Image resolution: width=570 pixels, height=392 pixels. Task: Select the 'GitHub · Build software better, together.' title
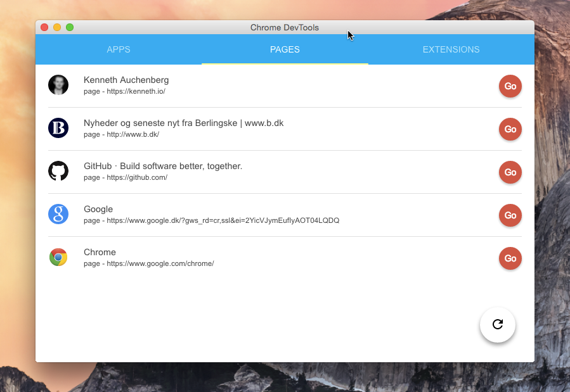click(163, 167)
